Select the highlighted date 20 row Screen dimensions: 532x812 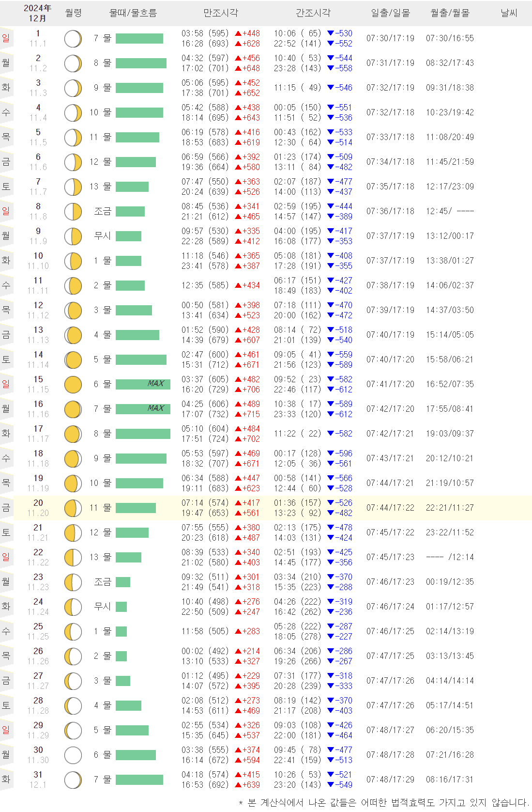[x=273, y=508]
